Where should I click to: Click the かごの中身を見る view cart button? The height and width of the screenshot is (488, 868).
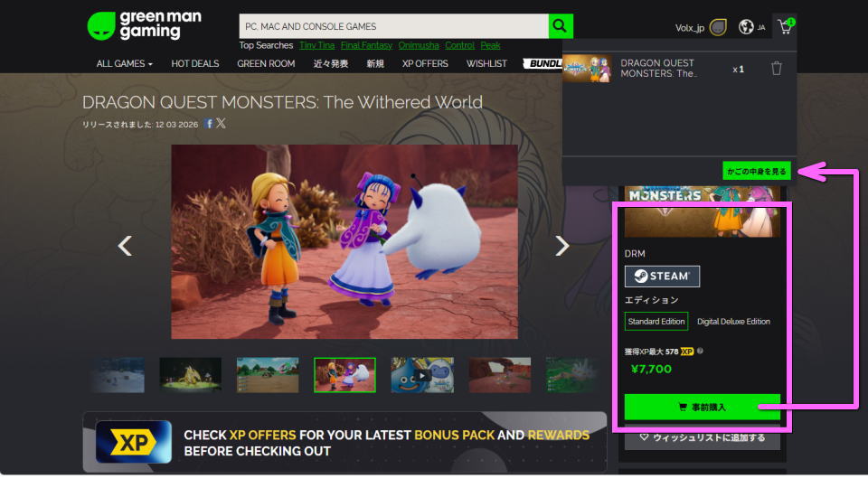[756, 171]
